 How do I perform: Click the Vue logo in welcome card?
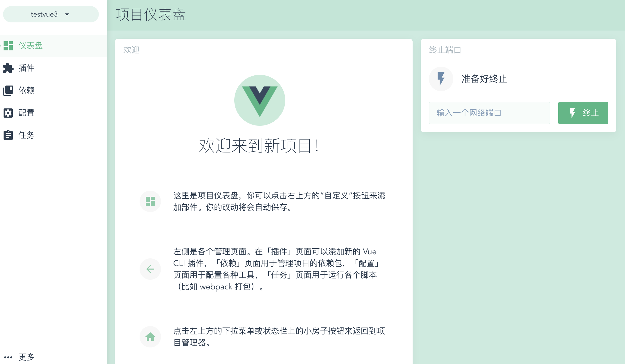click(x=260, y=100)
